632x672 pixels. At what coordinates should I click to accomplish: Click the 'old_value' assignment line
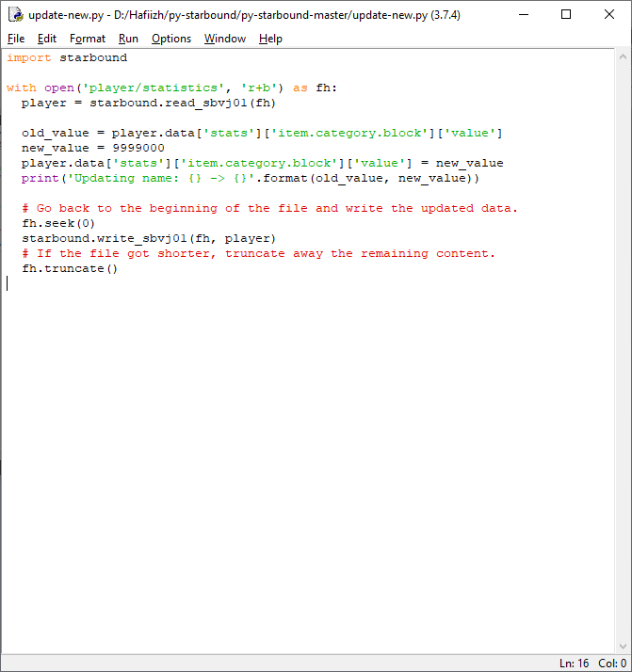[x=262, y=133]
